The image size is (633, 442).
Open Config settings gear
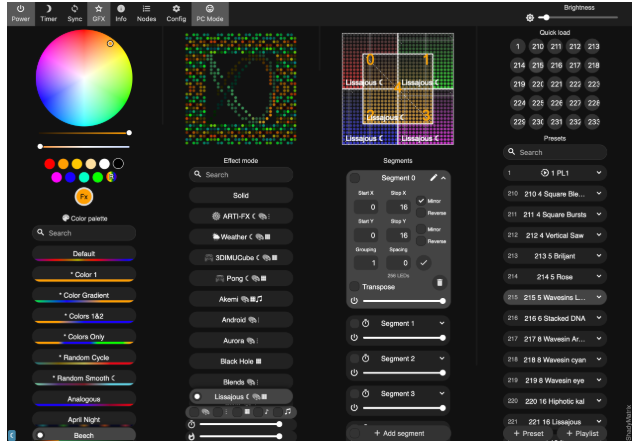pyautogui.click(x=176, y=13)
